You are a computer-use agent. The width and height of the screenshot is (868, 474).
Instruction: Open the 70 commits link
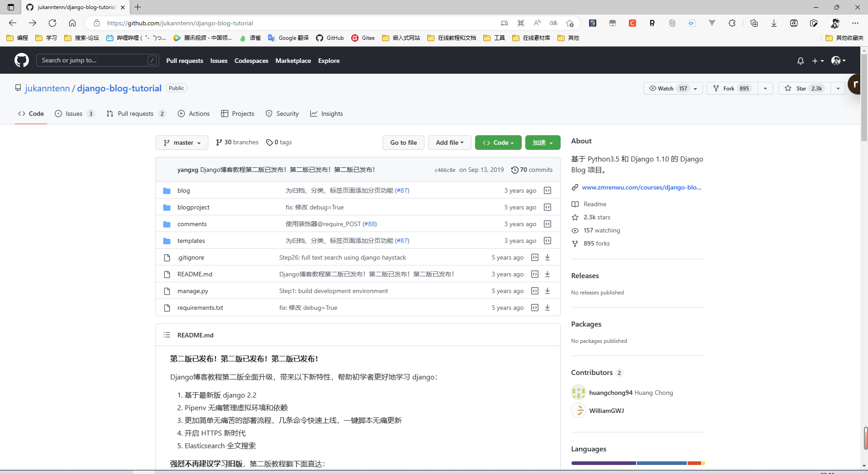pos(532,170)
